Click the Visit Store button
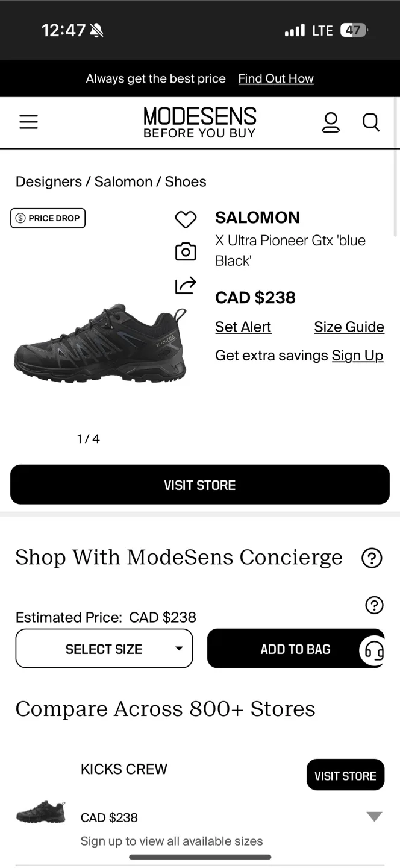400x868 pixels. (x=199, y=485)
